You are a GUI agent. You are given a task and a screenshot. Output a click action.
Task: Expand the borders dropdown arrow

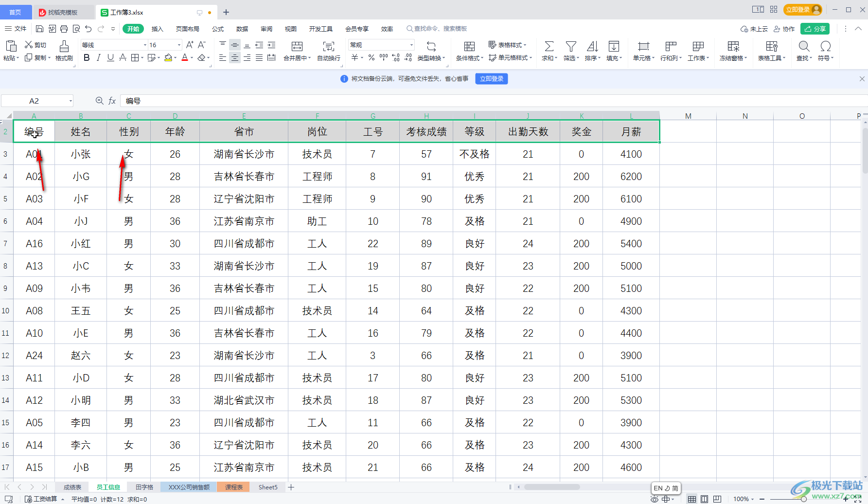(142, 58)
